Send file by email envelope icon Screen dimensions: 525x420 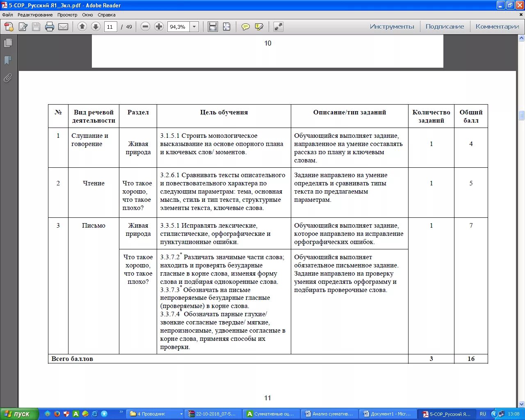pos(63,27)
